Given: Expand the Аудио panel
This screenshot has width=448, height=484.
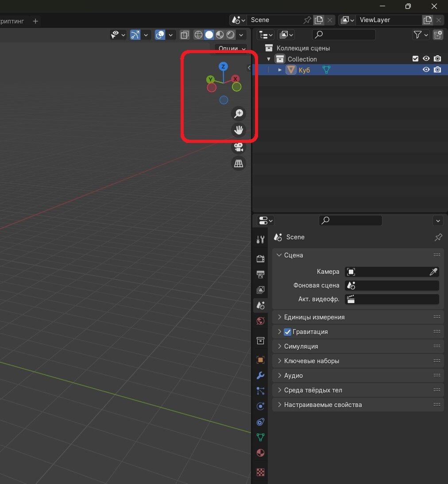Looking at the screenshot, I should coord(294,376).
